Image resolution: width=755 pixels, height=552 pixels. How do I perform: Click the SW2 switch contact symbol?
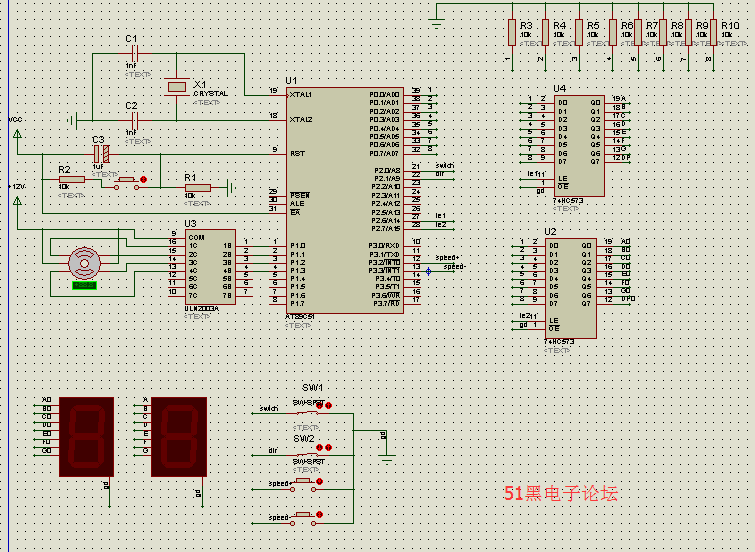coord(307,454)
